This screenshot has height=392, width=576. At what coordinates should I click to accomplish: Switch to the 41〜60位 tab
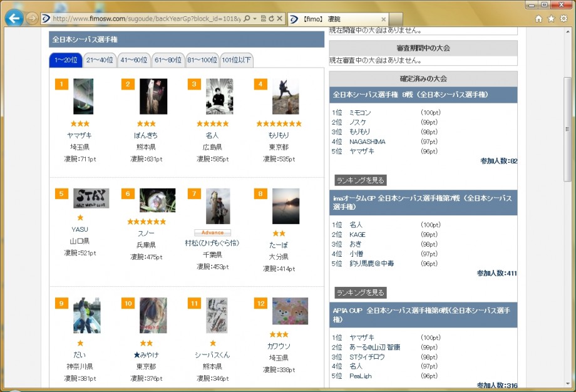pyautogui.click(x=134, y=60)
